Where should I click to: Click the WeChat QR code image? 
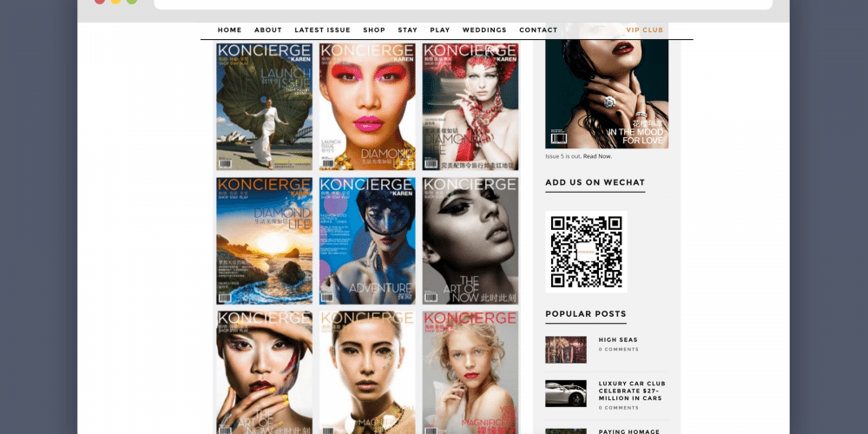tap(586, 252)
